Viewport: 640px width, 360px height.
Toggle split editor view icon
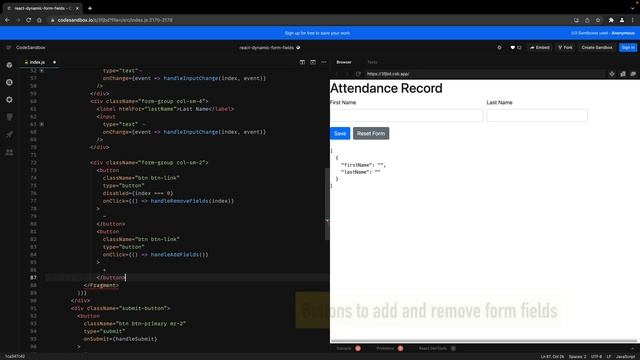coord(302,62)
